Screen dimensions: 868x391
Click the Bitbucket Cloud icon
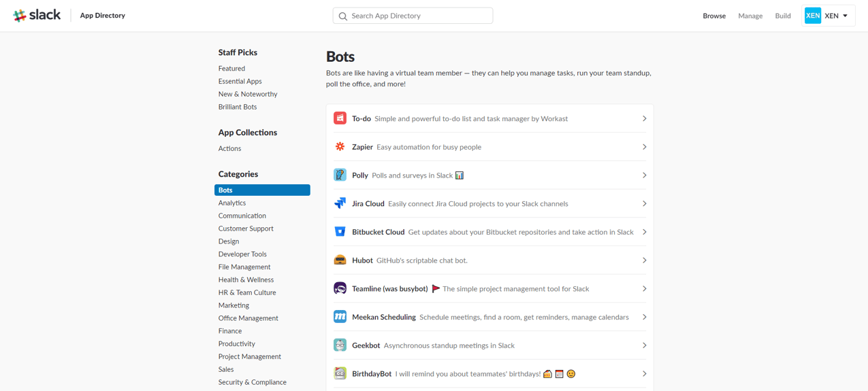[340, 232]
